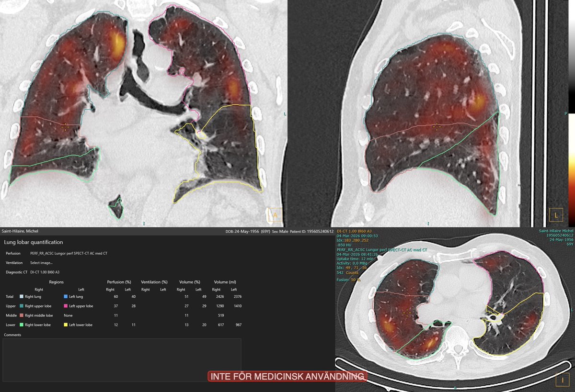
Task: Click the 'Uptake time: 12 min' overlay text
Action: (356, 258)
